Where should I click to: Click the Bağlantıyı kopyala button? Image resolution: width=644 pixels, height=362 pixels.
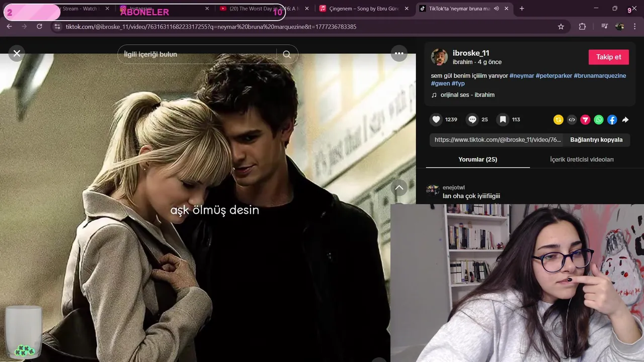[596, 140]
